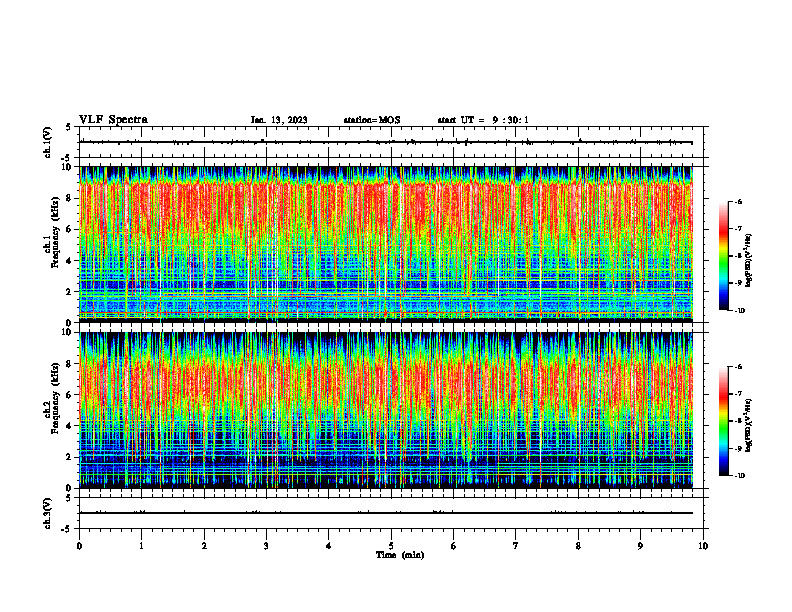The width and height of the screenshot is (792, 612).
Task: Click time axis tick label '2'
Action: pyautogui.click(x=204, y=546)
